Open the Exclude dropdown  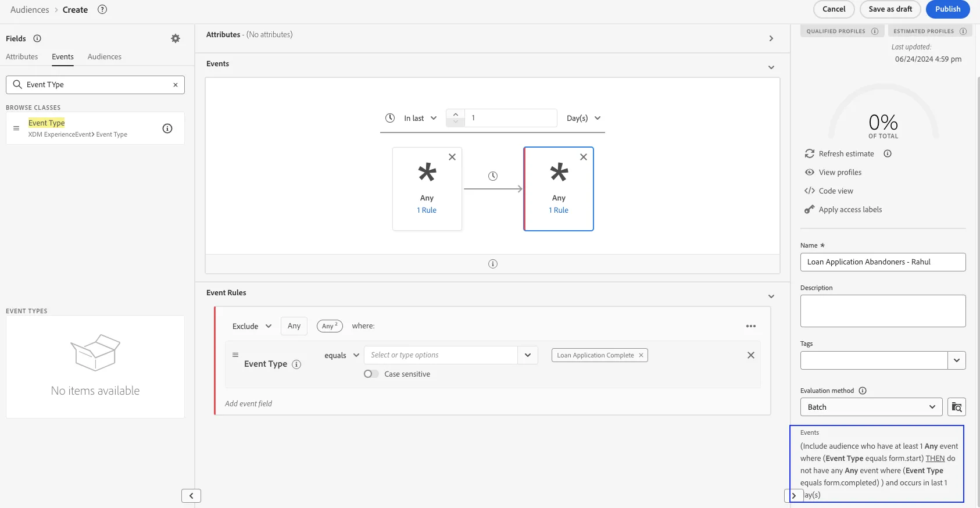point(252,326)
